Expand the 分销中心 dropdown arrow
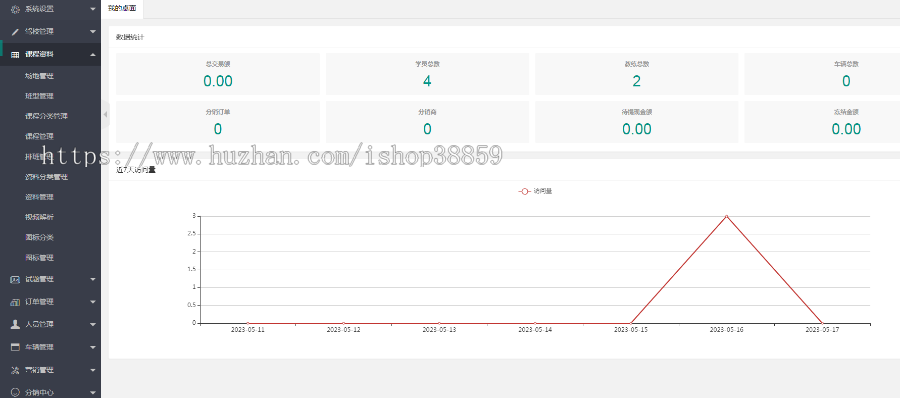900x398 pixels. [93, 392]
